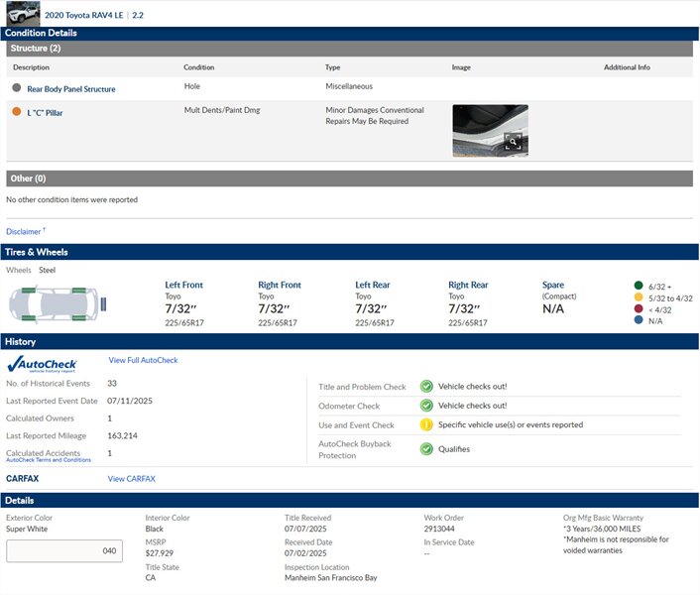
Task: Collapse the Structure (2) group header
Action: (350, 49)
